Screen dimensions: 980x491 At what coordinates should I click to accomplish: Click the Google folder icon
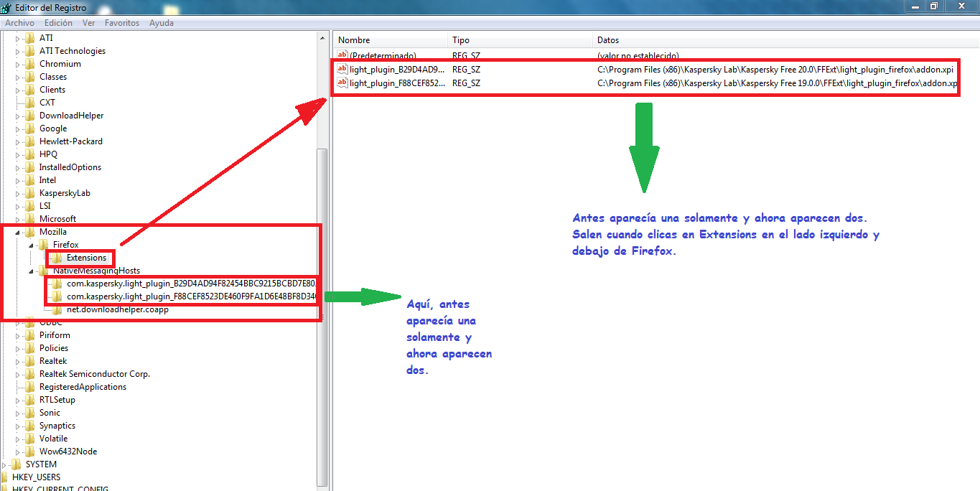30,128
